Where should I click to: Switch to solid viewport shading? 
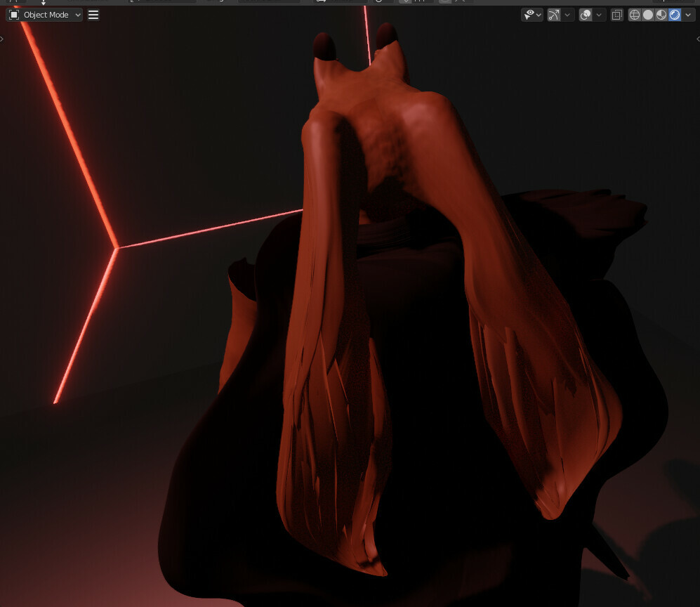[x=648, y=15]
